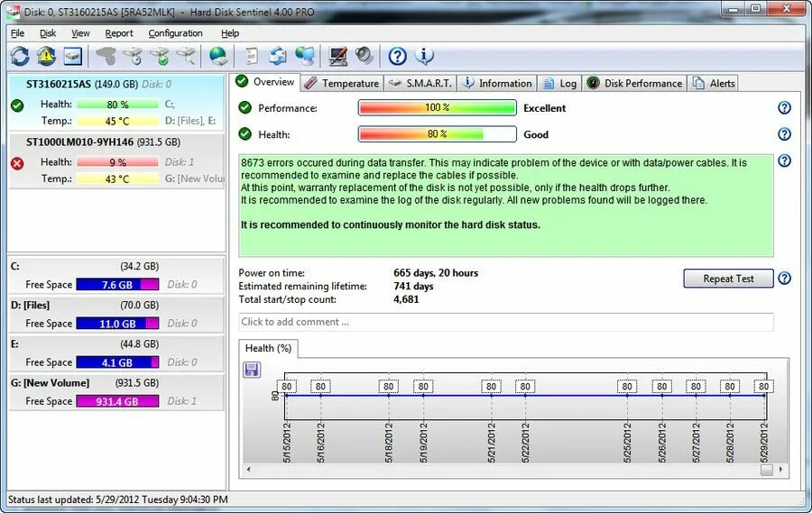This screenshot has width=812, height=513.
Task: Click the disk with clock icon
Action: coord(134,56)
